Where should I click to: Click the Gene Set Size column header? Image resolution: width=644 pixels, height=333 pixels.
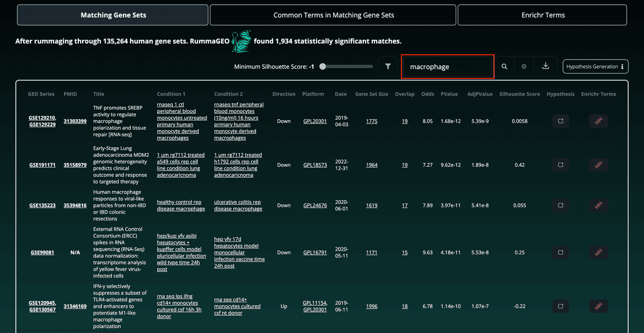pyautogui.click(x=372, y=94)
